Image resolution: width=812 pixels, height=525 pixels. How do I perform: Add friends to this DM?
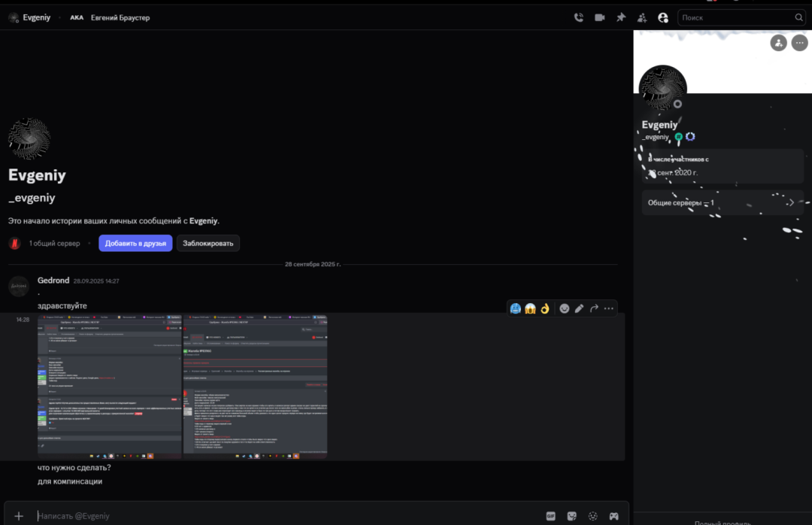pyautogui.click(x=641, y=17)
